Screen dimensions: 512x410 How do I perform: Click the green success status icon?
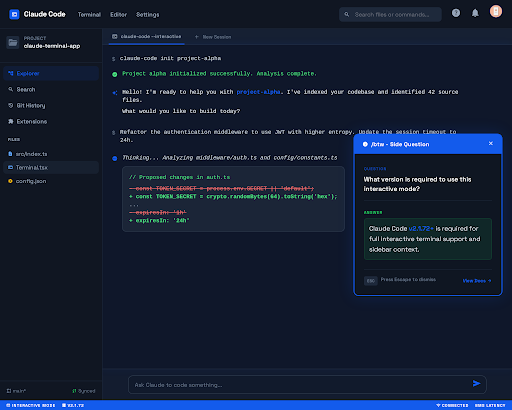tap(115, 74)
